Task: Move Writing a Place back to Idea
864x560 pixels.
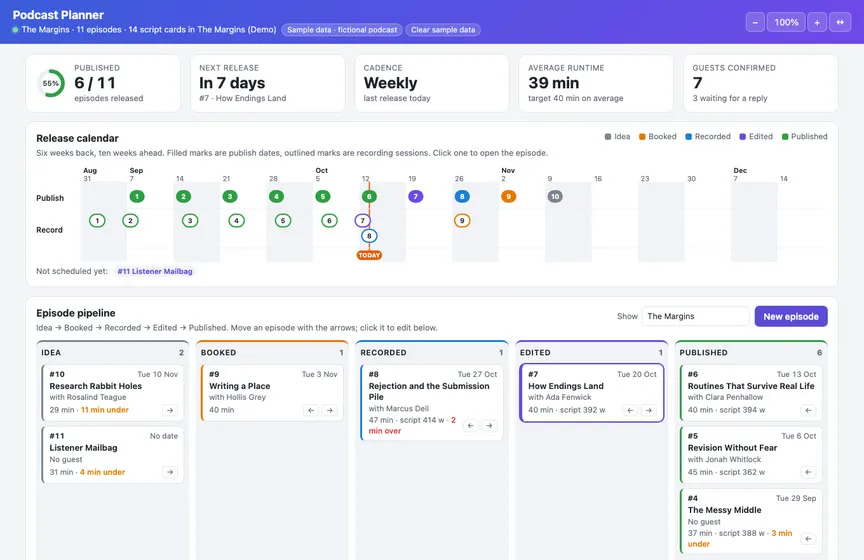Action: point(311,410)
